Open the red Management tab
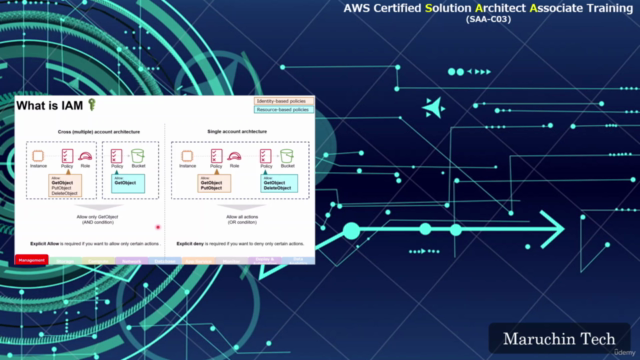Screen dimensions: 640x360 (31, 260)
